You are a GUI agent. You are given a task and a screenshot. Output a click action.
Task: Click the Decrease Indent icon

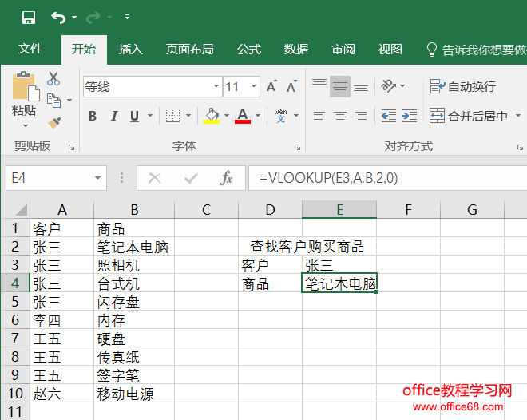[389, 116]
